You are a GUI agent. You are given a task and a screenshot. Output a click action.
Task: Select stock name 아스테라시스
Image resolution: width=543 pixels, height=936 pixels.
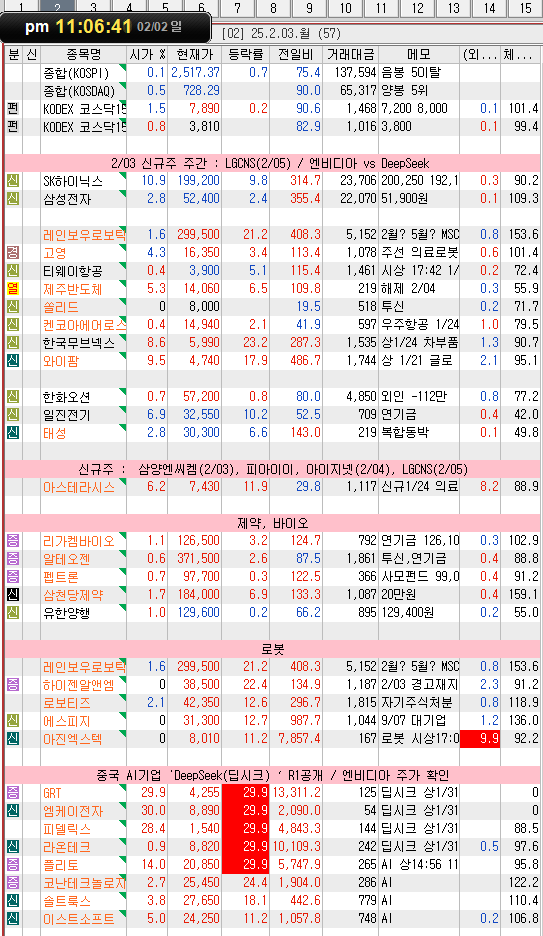coord(79,487)
